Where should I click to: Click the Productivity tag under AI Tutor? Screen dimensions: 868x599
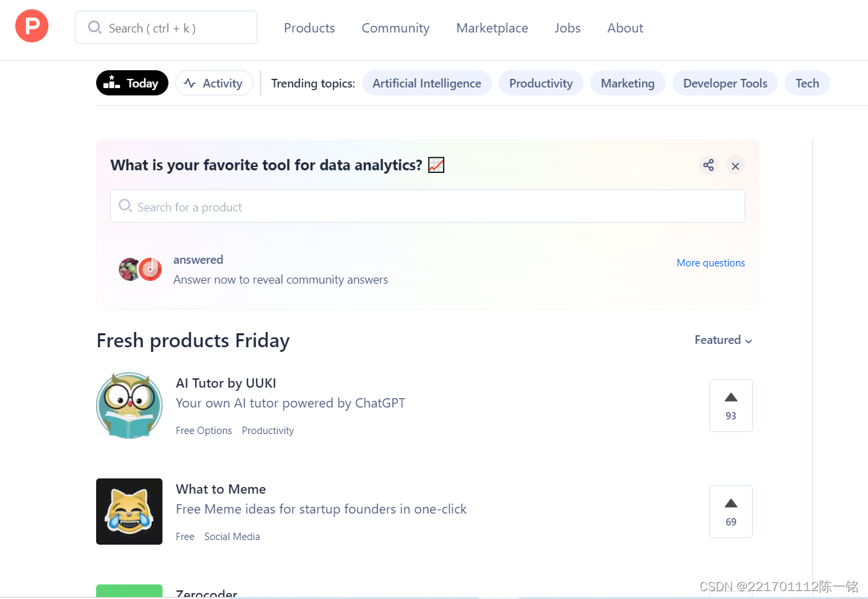[x=268, y=431]
